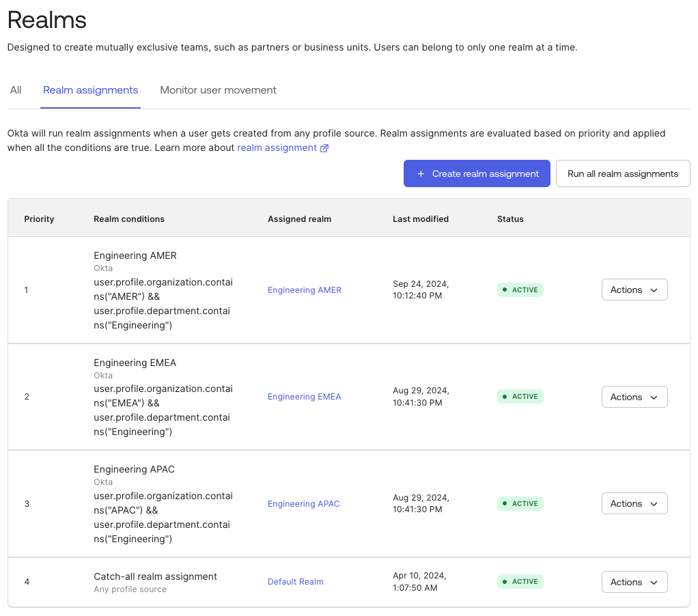
Task: Open Actions menu for Catch-all realm assignment
Action: [x=634, y=582]
